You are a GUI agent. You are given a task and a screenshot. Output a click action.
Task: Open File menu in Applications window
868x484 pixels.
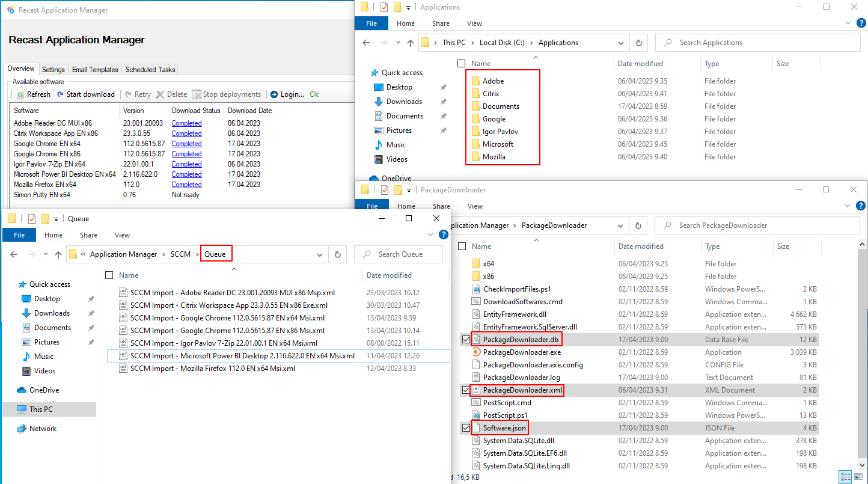(x=371, y=23)
